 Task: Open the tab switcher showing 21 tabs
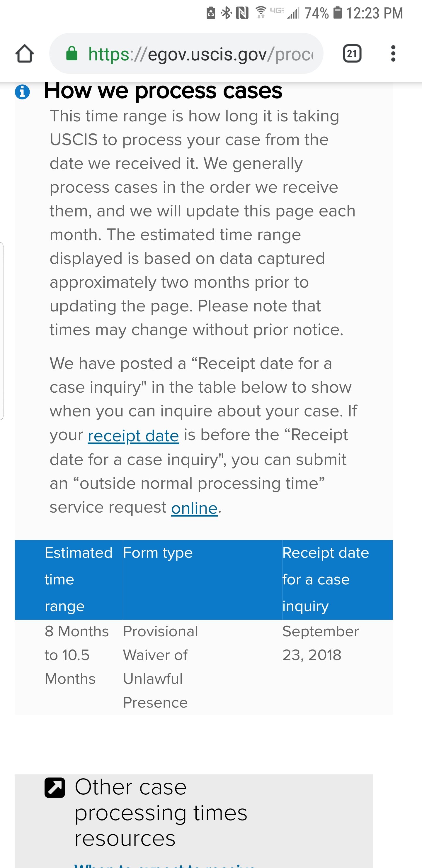click(x=352, y=54)
